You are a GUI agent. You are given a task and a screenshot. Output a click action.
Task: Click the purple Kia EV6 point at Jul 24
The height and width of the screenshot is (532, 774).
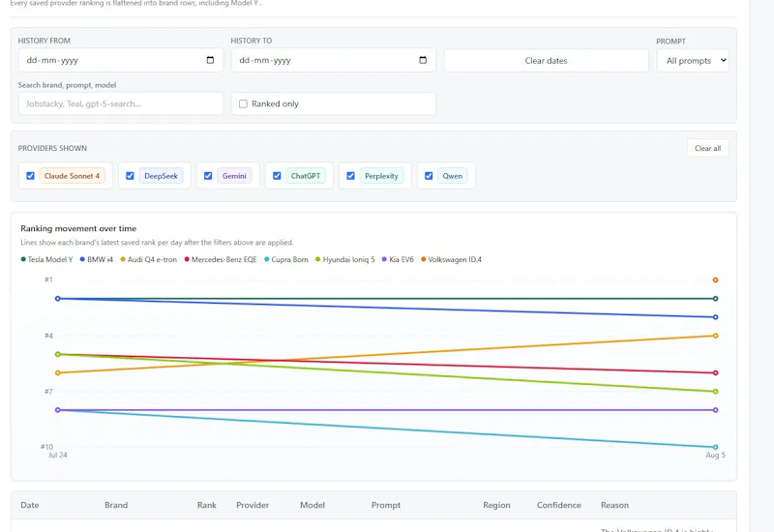point(58,410)
